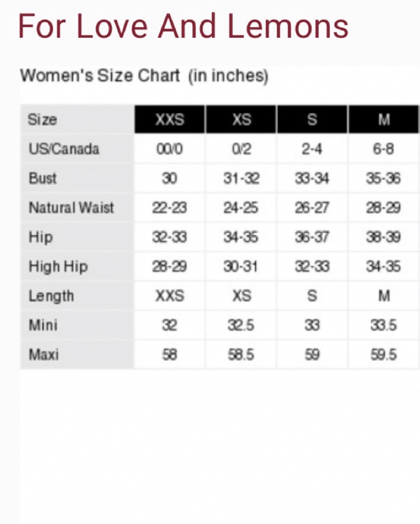Click the US/Canada row label
Image resolution: width=420 pixels, height=524 pixels.
click(64, 149)
